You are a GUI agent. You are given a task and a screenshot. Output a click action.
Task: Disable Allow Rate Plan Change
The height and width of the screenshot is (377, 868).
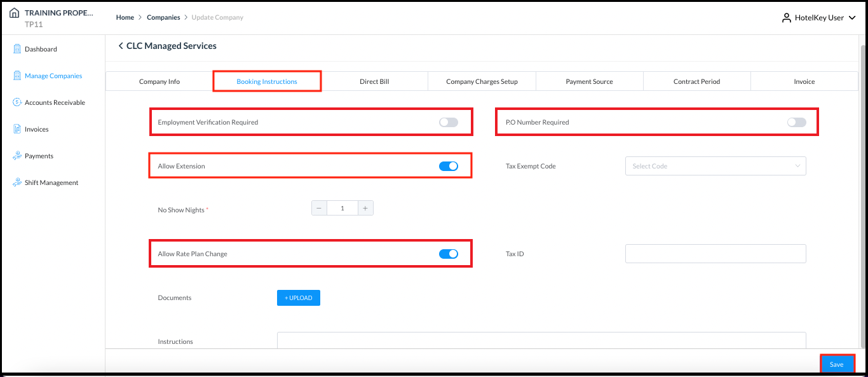(x=449, y=253)
